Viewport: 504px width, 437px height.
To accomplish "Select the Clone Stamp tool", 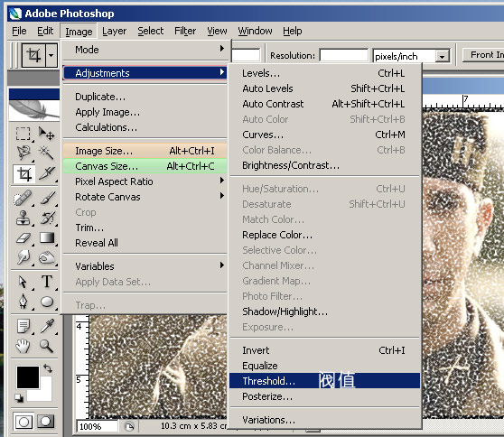I will tap(23, 218).
